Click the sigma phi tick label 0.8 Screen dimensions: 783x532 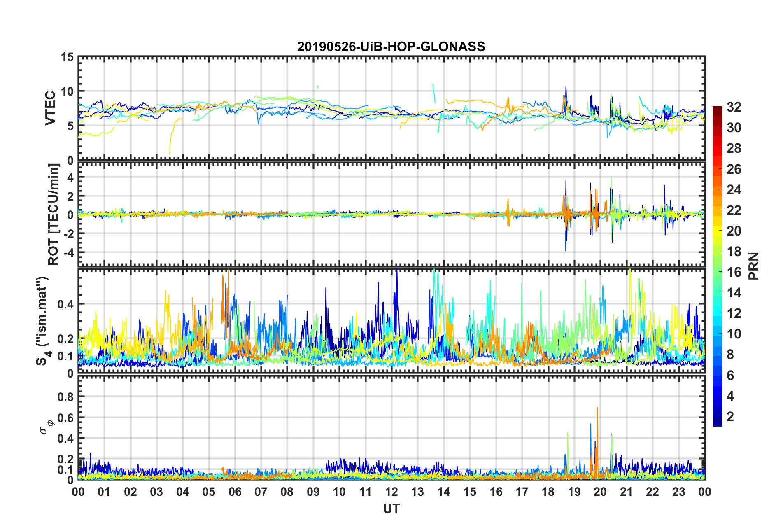[65, 397]
